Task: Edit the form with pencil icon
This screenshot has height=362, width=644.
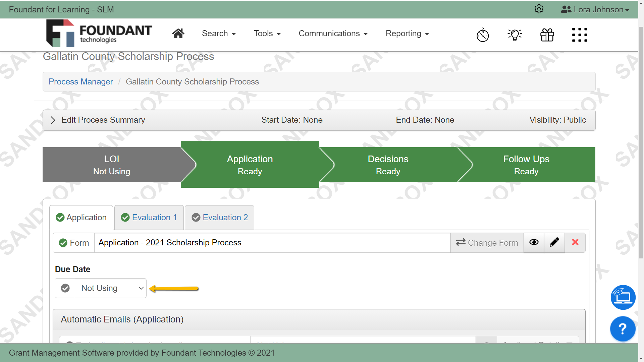Action: coord(554,242)
